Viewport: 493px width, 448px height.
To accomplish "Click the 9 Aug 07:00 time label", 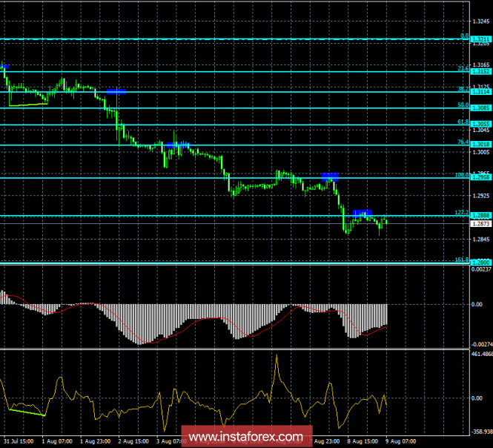I will [401, 441].
